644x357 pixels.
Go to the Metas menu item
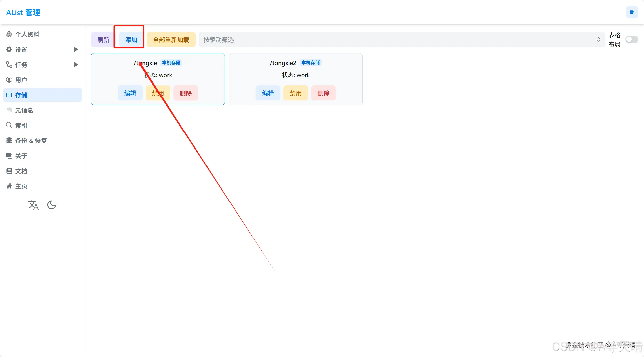[x=24, y=110]
